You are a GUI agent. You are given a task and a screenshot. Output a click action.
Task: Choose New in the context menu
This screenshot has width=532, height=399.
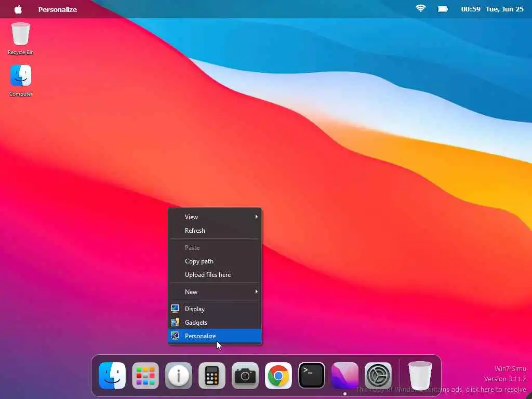click(215, 292)
